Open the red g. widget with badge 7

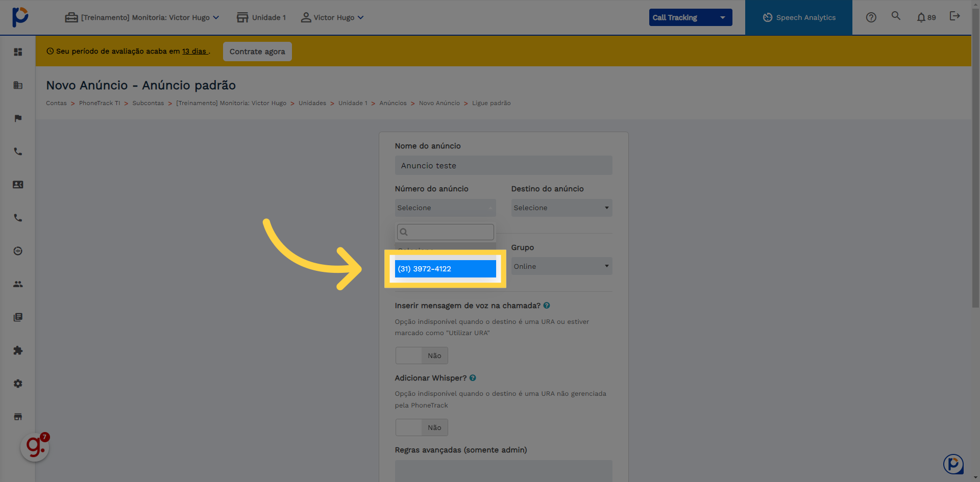(35, 447)
